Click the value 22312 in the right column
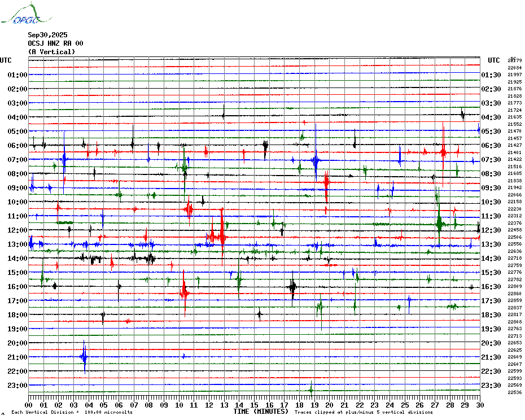525x420 pixels. (x=515, y=216)
